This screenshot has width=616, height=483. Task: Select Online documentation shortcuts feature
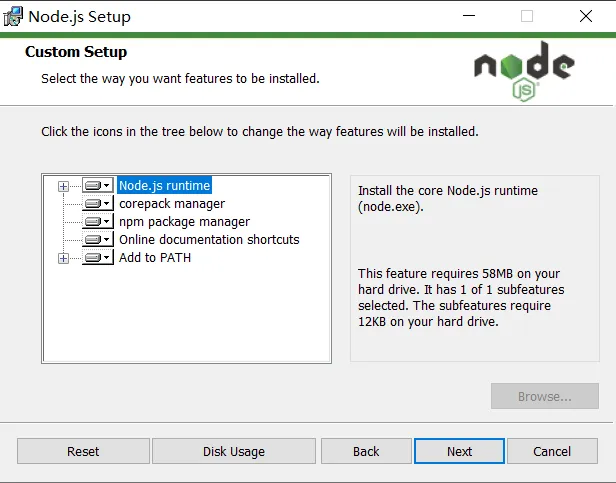[209, 240]
